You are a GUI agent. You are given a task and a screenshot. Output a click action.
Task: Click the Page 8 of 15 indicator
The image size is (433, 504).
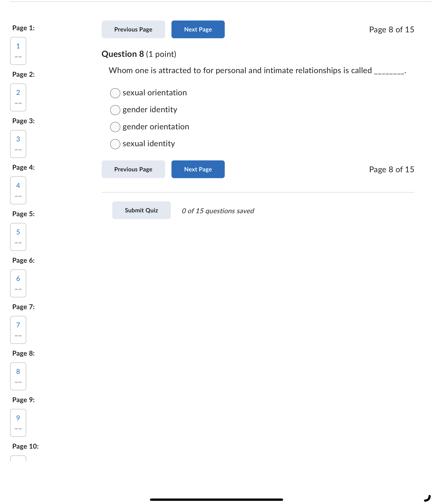pos(391,29)
